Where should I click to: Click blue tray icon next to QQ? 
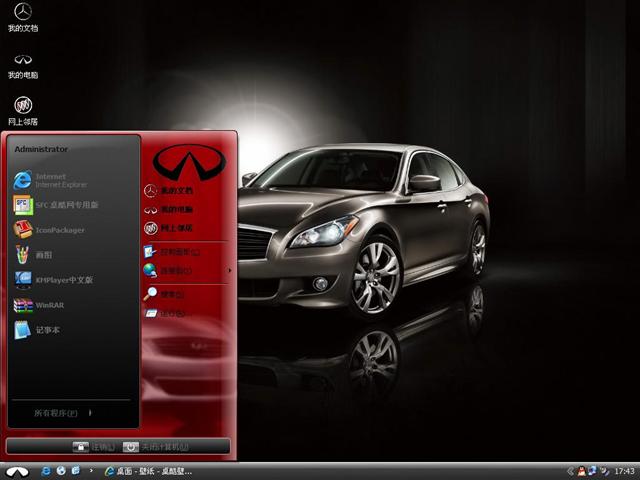(x=592, y=471)
